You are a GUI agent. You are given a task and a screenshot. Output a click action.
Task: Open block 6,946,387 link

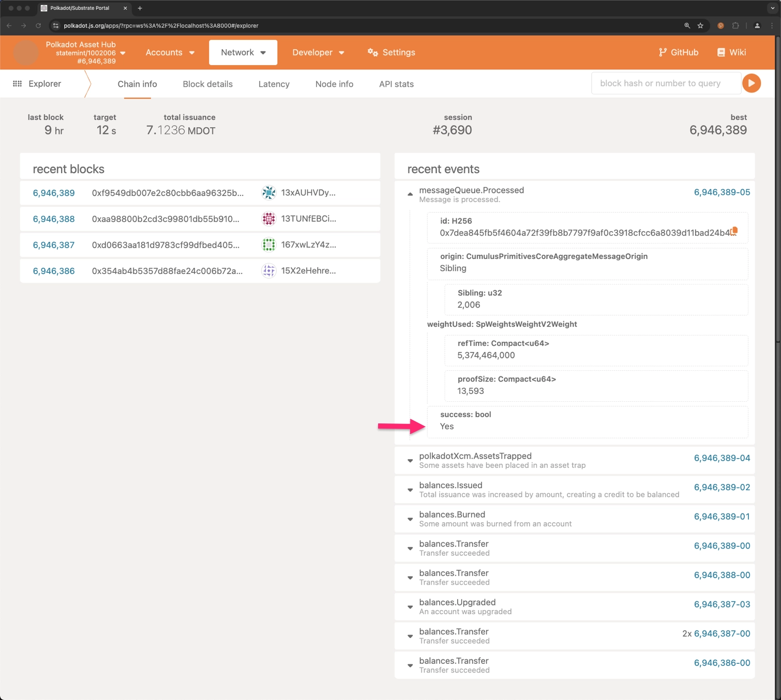point(54,245)
